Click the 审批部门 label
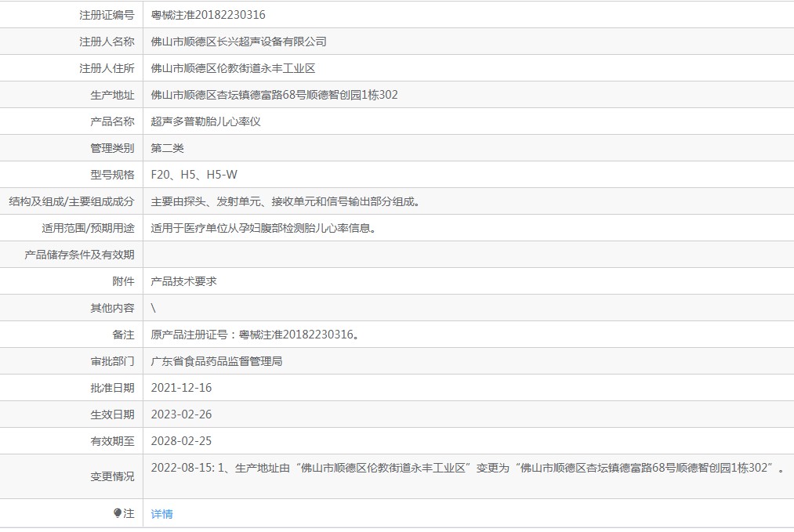Viewport: 794px width, 532px height. [x=112, y=361]
